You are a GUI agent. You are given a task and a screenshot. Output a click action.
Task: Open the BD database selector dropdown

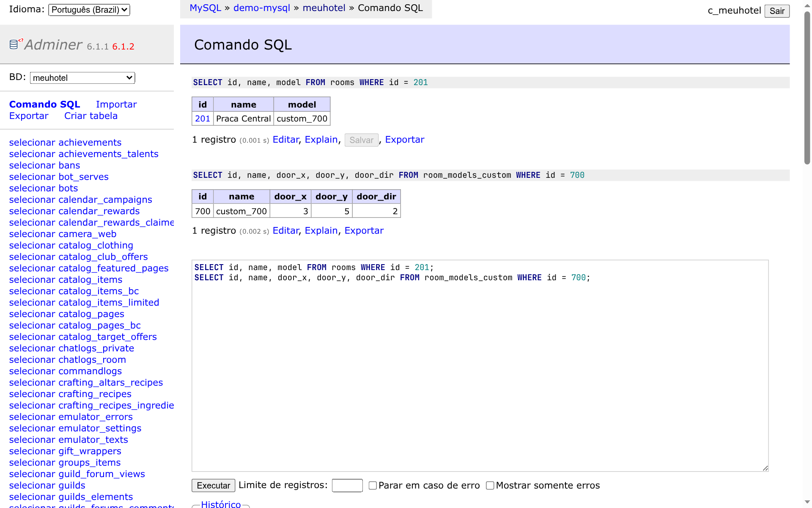(x=82, y=78)
